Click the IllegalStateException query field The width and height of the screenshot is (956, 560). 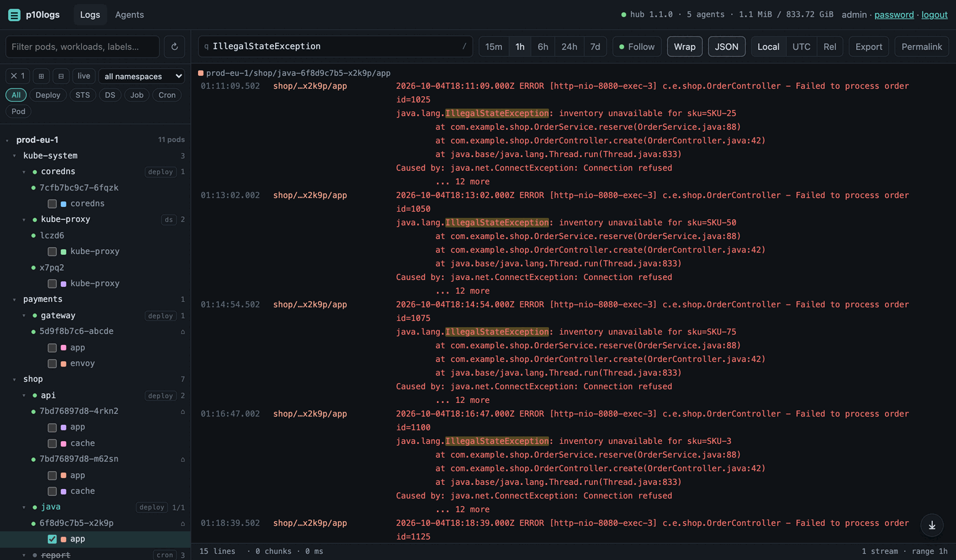click(335, 46)
